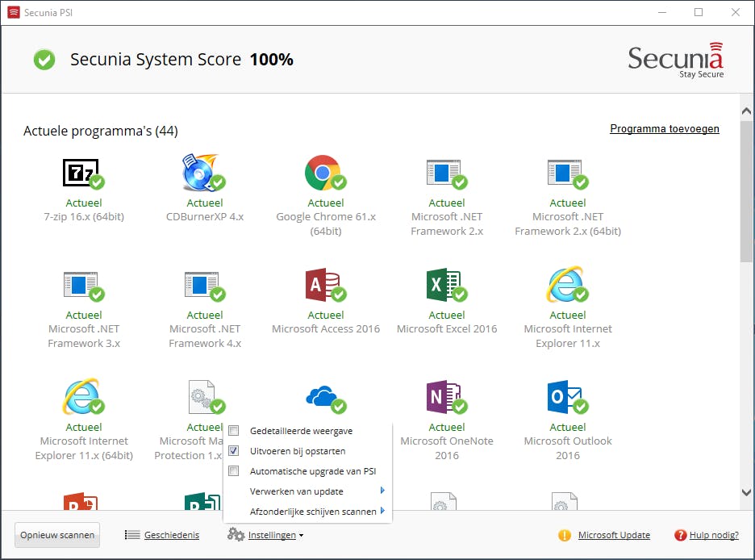The width and height of the screenshot is (755, 560).
Task: Click the Actuele programma's (44) heading
Action: [x=101, y=131]
